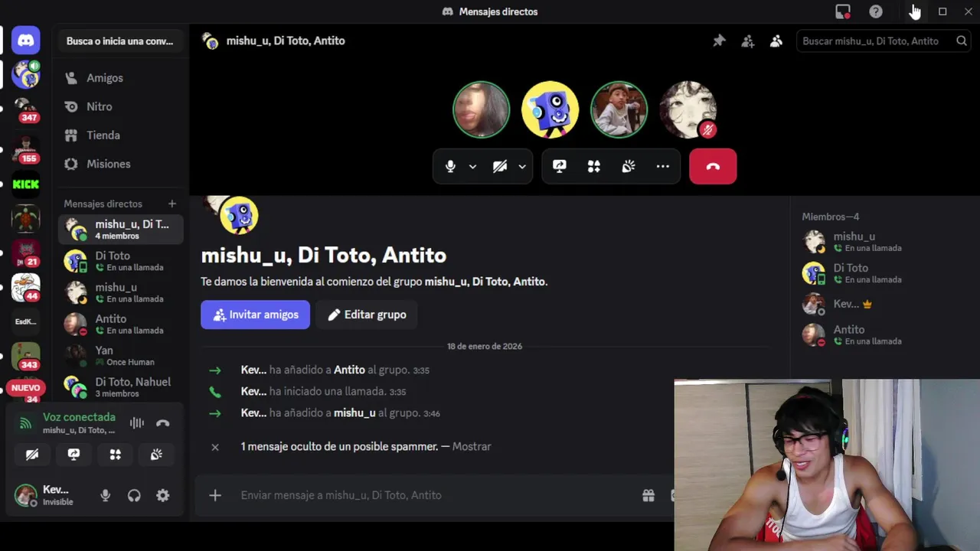Select the first blurred-face avatar in call
Viewport: 980px width, 551px height.
click(x=481, y=109)
